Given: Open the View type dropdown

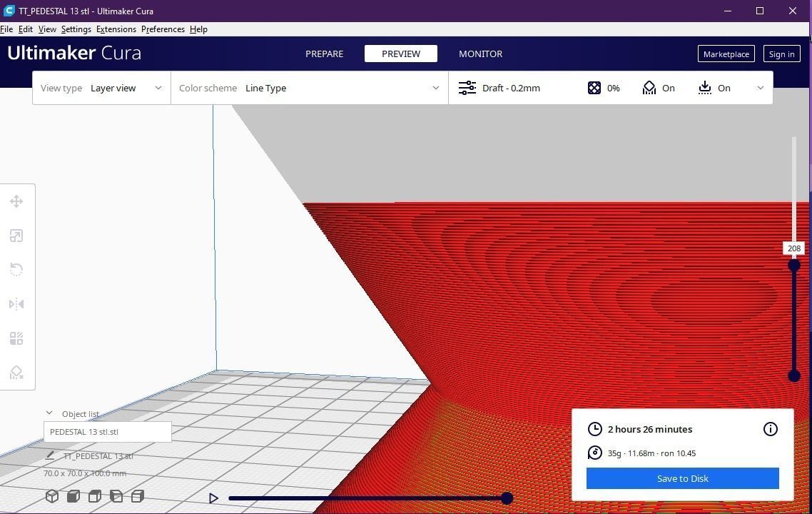Looking at the screenshot, I should click(x=101, y=88).
